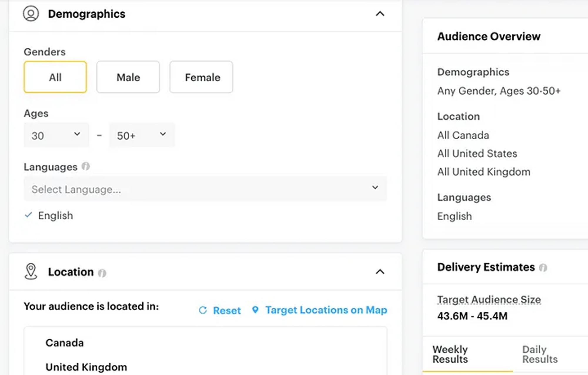Screen dimensions: 588x375
Task: Click the map marker icon near Target Locations
Action: (255, 310)
